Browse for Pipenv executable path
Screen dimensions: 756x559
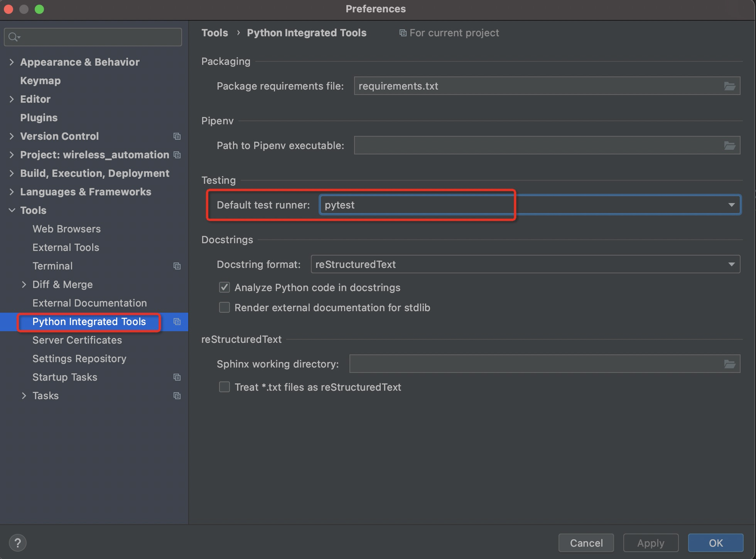(729, 146)
